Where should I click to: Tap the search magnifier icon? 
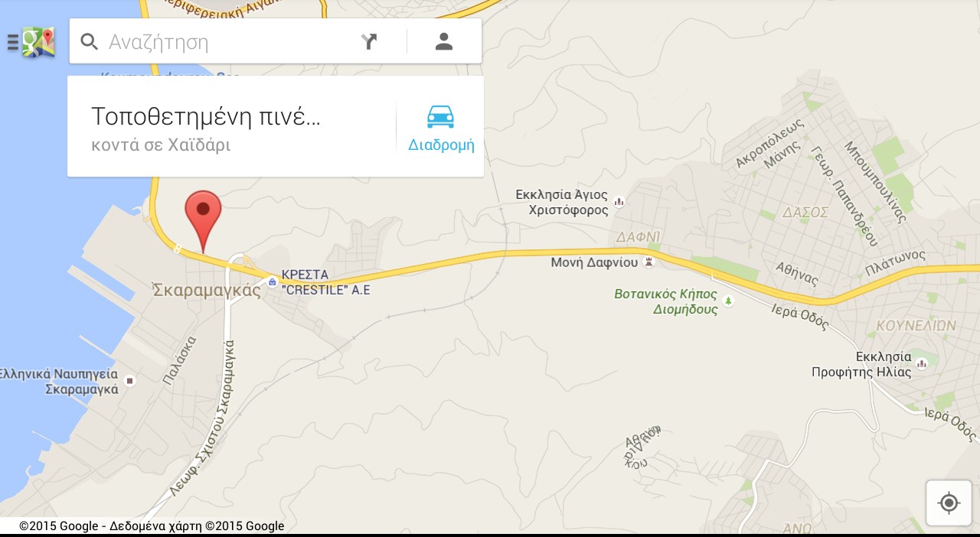tap(89, 41)
